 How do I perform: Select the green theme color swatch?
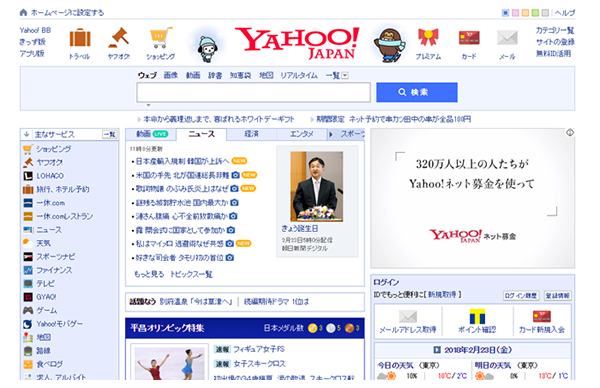click(x=535, y=13)
